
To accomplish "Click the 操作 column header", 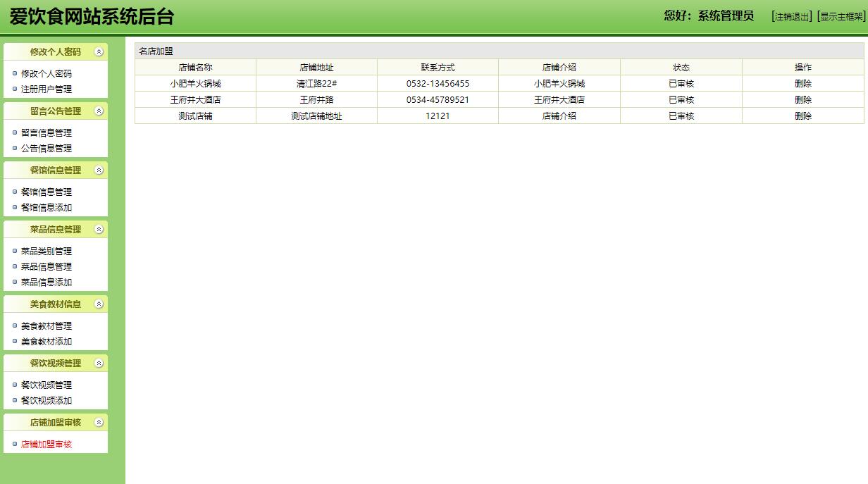I will [803, 67].
